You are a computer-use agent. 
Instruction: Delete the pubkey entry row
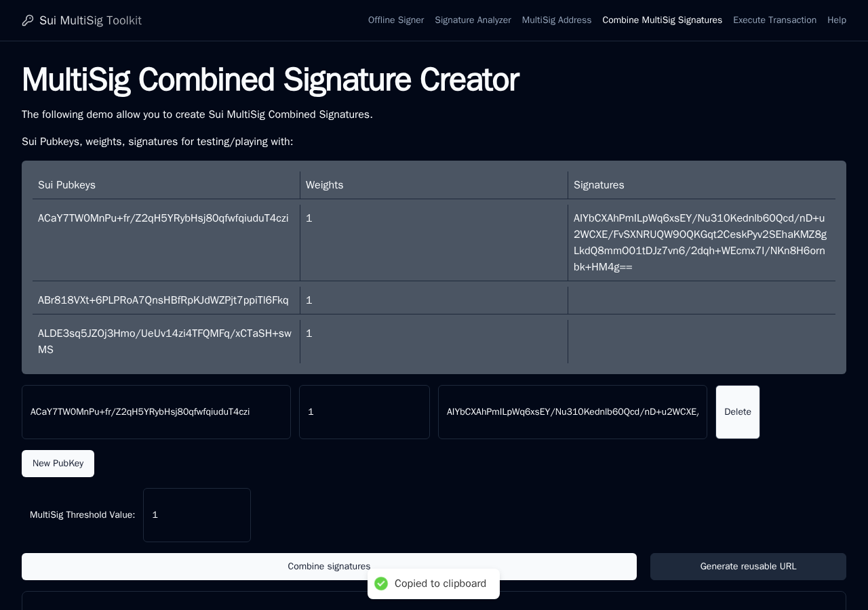738,412
